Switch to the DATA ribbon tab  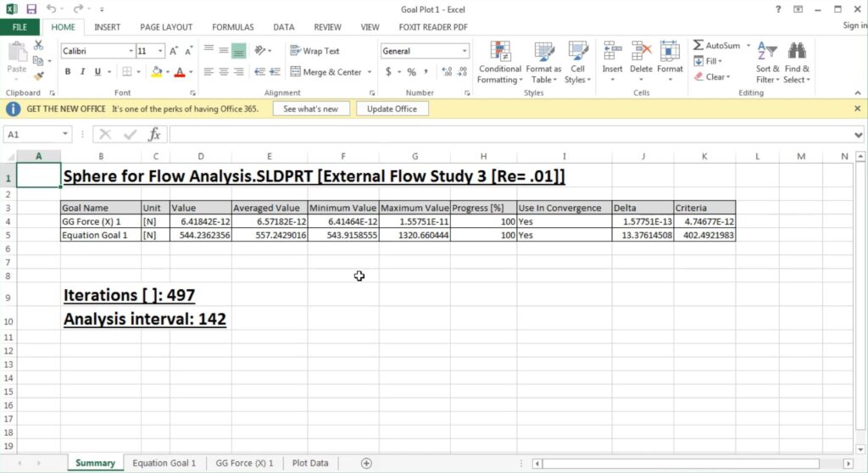(283, 27)
